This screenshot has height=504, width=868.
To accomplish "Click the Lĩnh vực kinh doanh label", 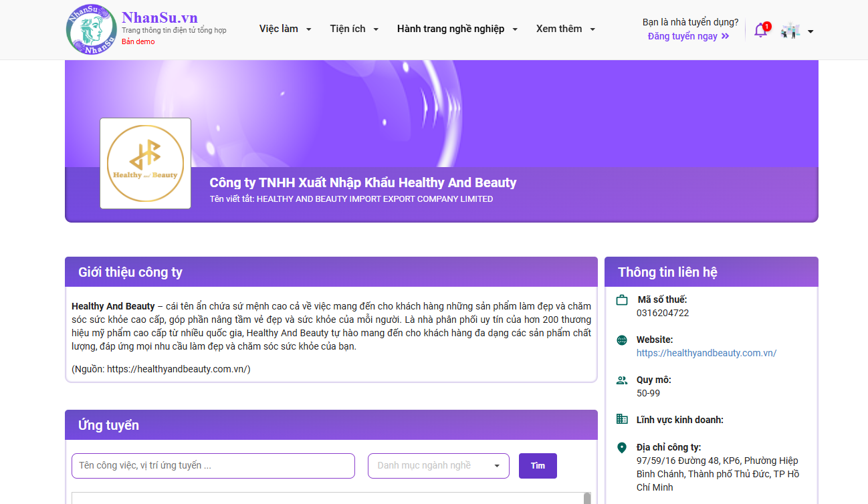I will pyautogui.click(x=680, y=420).
